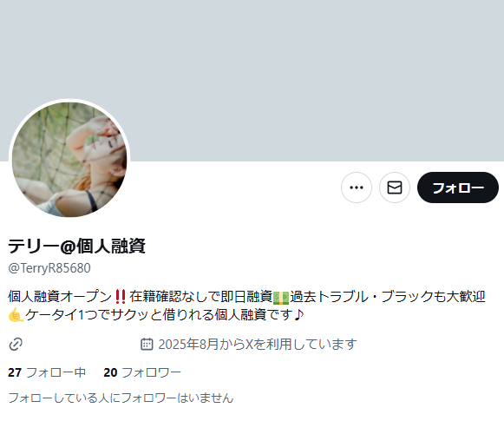Screen dimensions: 504x421
Task: Click the music note at bio end
Action: pos(298,315)
